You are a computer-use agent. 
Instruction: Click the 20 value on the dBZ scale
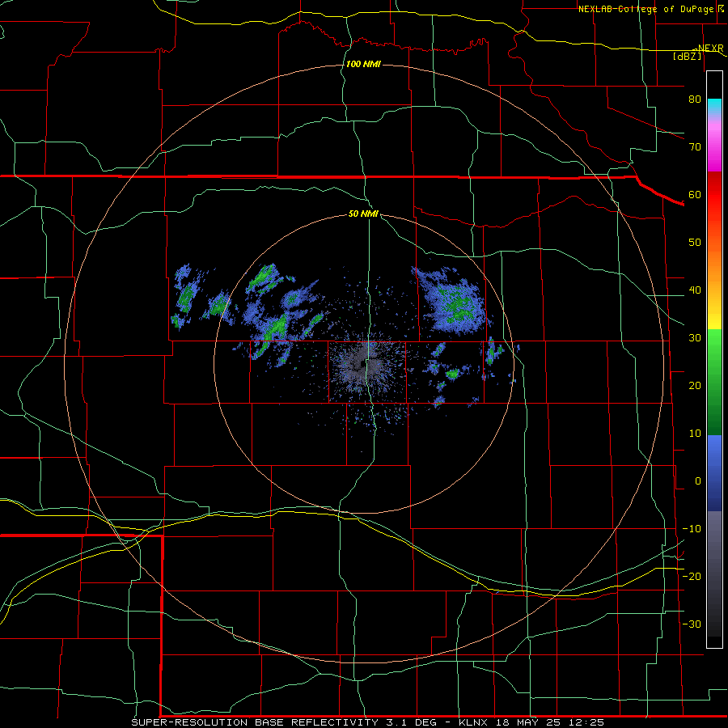(x=695, y=385)
